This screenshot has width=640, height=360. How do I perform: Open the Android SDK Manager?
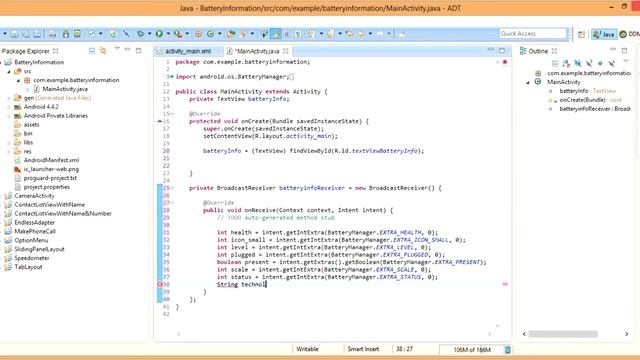click(66, 34)
